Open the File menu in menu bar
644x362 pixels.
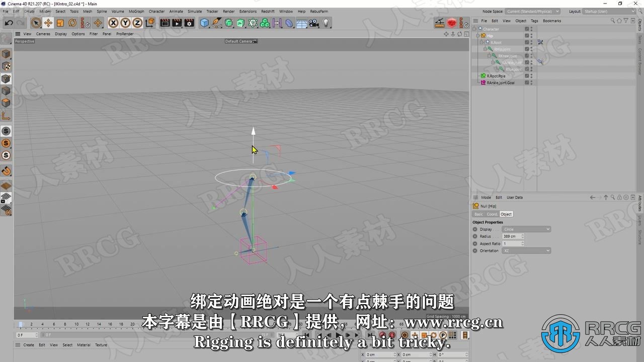coord(6,11)
